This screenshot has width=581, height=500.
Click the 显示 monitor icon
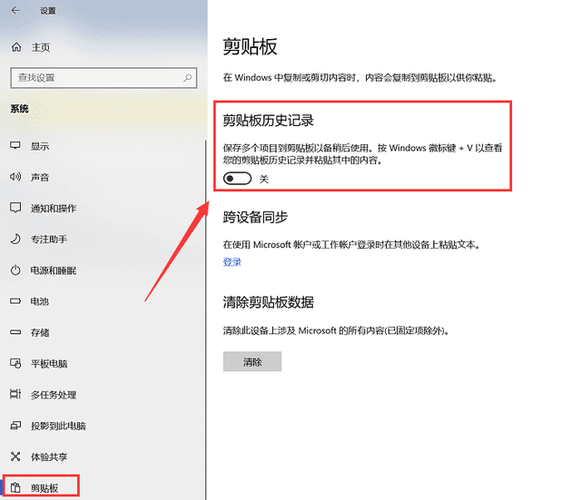[x=15, y=145]
